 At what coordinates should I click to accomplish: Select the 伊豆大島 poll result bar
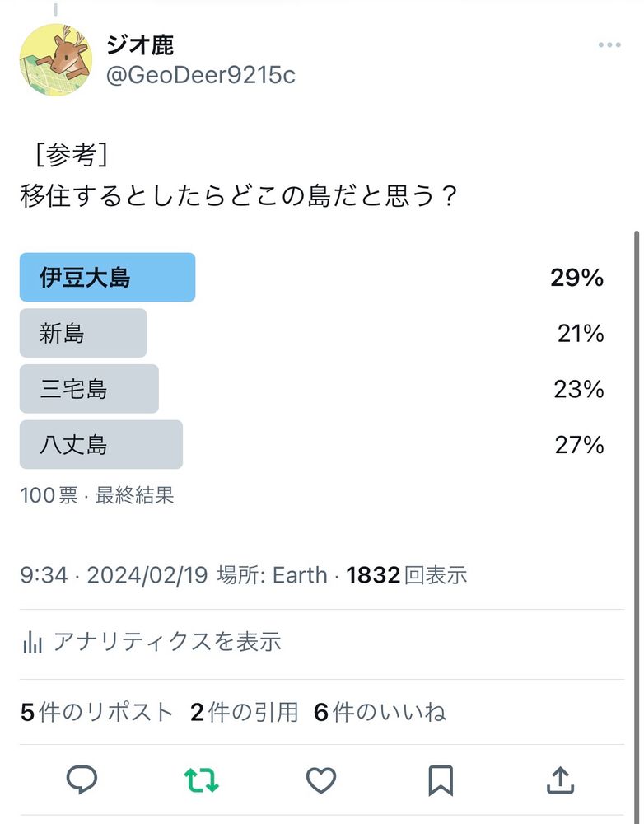pyautogui.click(x=107, y=277)
